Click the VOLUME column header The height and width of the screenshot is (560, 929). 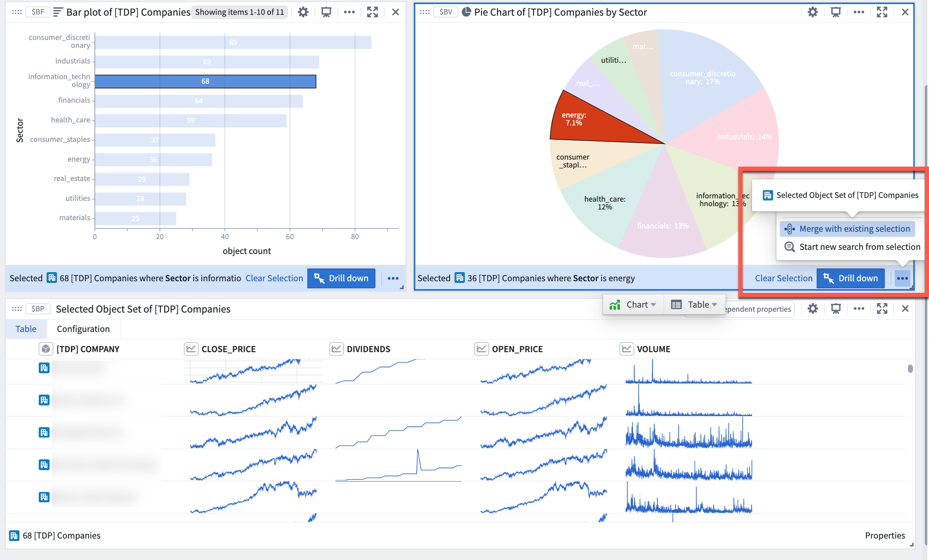tap(653, 349)
